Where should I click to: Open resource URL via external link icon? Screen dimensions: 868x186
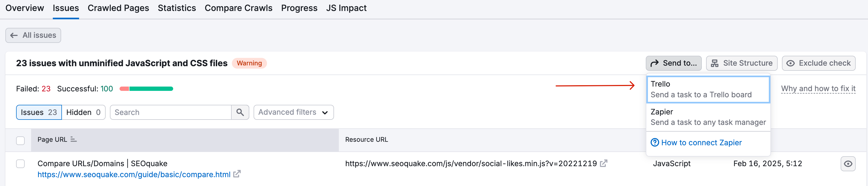tap(603, 163)
